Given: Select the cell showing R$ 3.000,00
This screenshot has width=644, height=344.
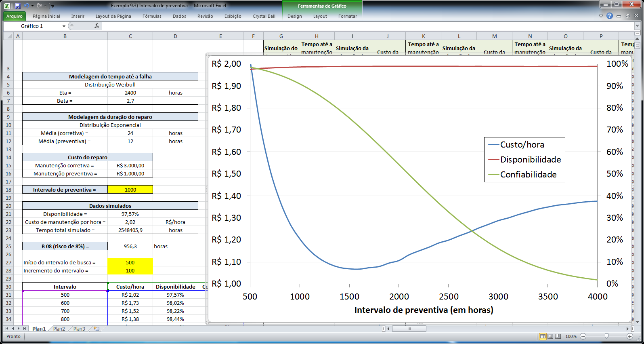Looking at the screenshot, I should coord(130,165).
